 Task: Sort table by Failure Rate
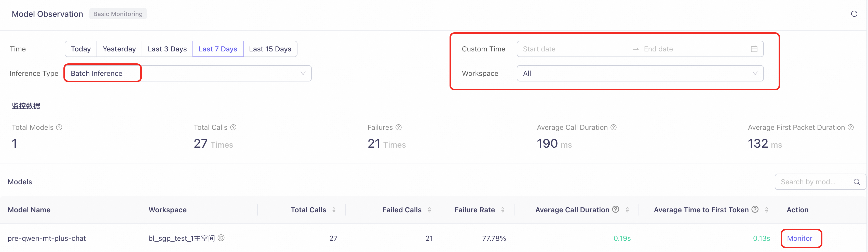(503, 209)
